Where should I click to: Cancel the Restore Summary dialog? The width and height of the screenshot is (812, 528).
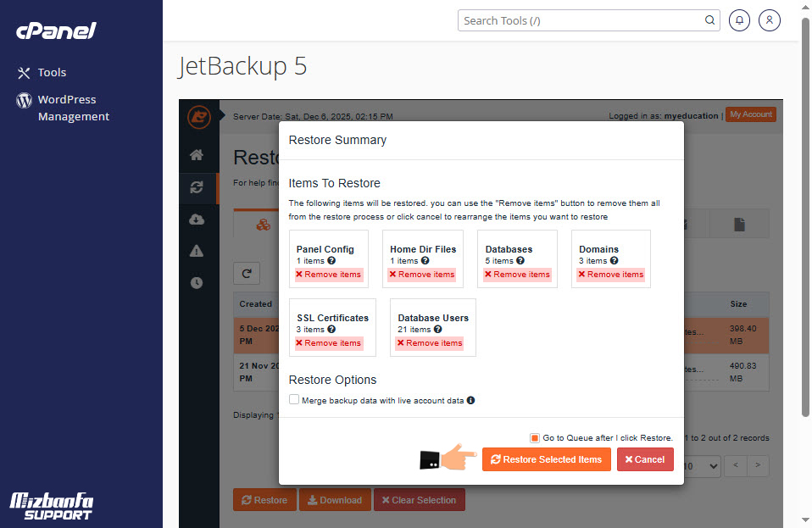pyautogui.click(x=645, y=459)
